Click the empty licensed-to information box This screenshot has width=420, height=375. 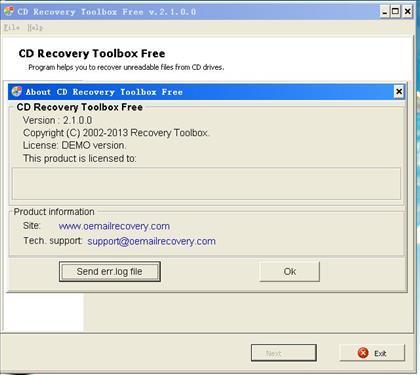click(x=207, y=184)
